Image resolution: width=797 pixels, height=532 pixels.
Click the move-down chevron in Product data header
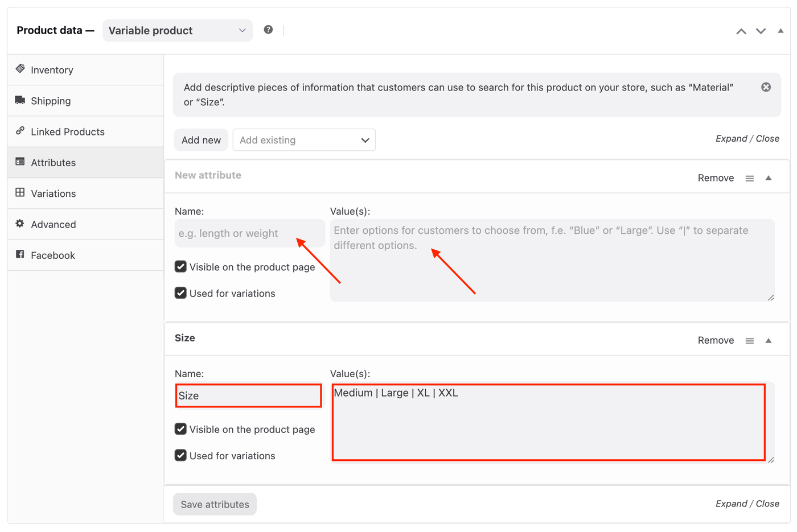pos(761,31)
